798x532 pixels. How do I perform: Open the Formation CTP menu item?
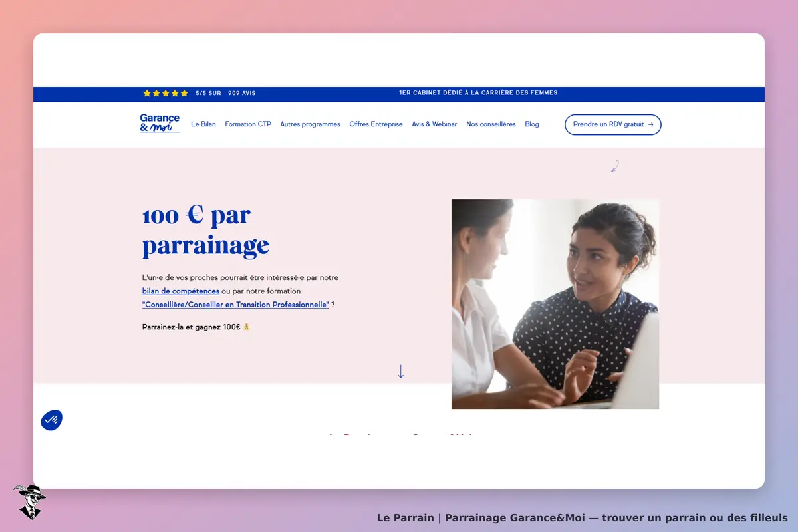248,124
